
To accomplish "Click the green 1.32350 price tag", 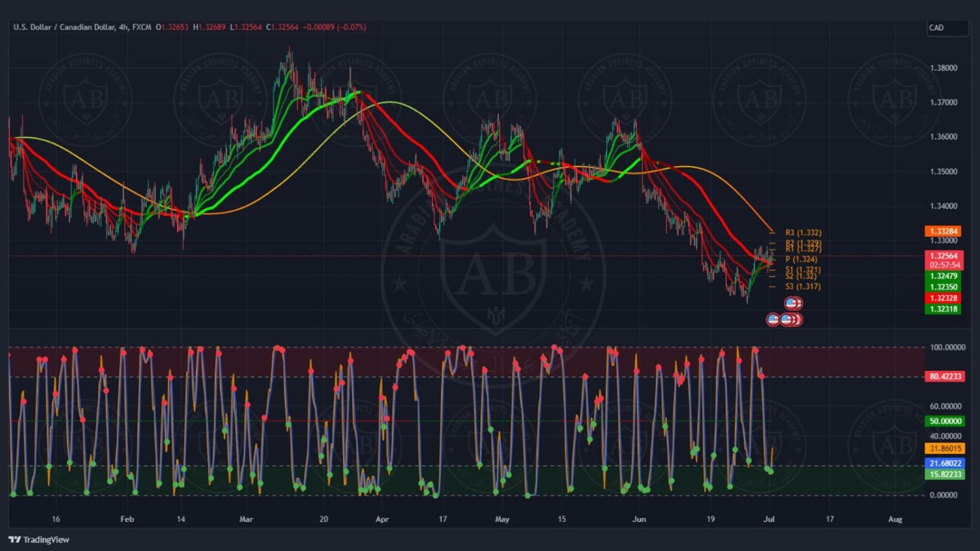I will pos(943,287).
